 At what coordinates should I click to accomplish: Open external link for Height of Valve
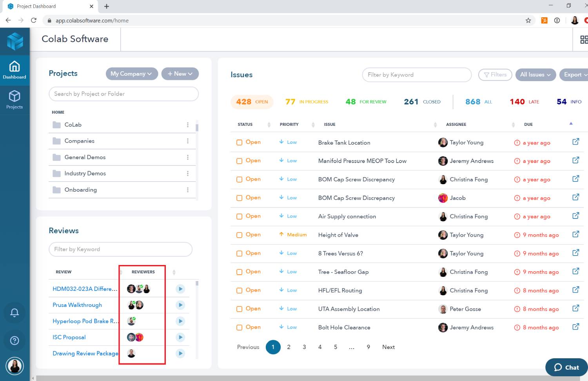[x=575, y=234]
